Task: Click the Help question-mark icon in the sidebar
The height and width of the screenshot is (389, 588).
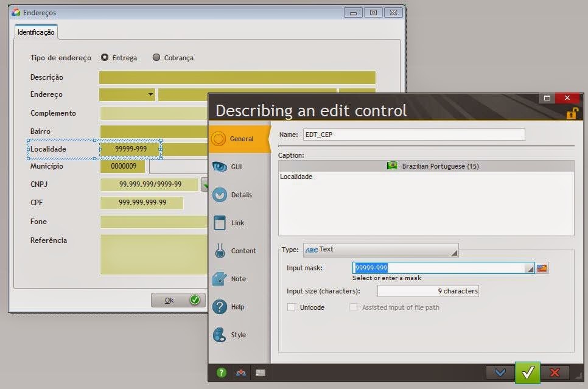Action: click(x=220, y=307)
